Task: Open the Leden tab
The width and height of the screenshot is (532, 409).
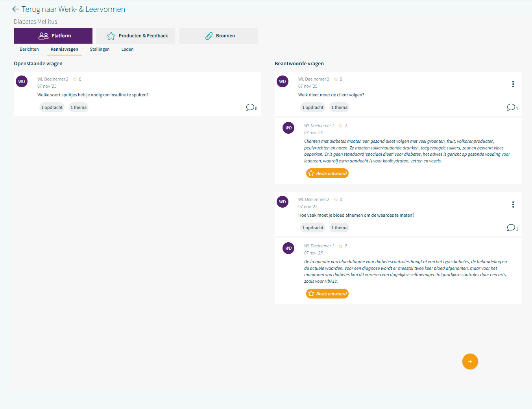Action: (127, 50)
